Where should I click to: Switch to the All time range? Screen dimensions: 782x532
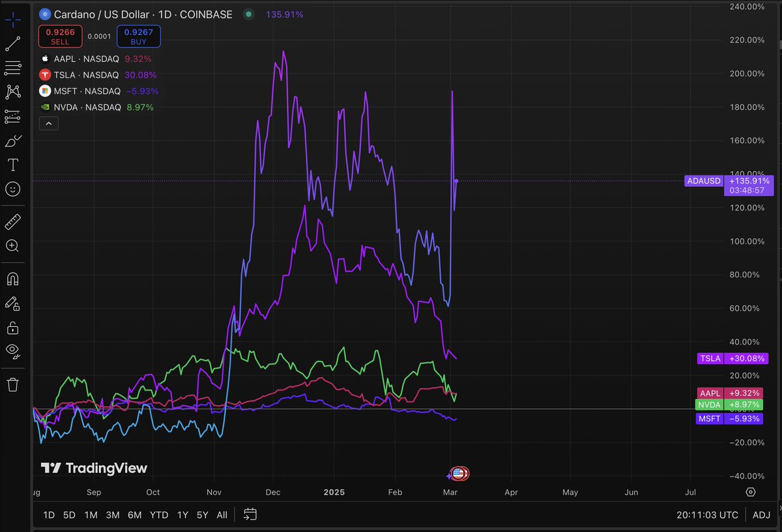(222, 515)
